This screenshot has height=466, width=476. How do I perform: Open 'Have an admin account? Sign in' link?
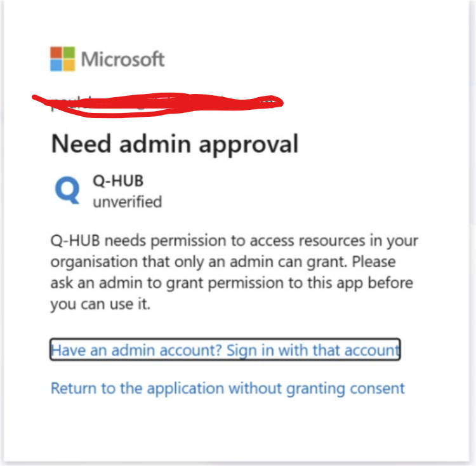pyautogui.click(x=225, y=350)
